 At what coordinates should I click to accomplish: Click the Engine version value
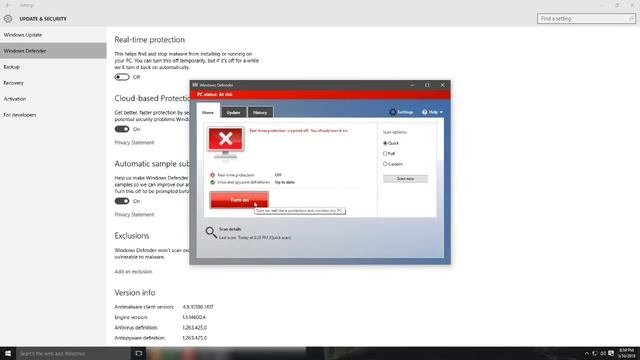(x=194, y=317)
